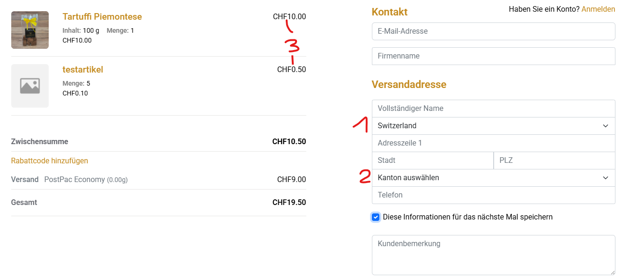The image size is (644, 278).
Task: Focus the E-Mail-Adresse field
Action: point(493,31)
